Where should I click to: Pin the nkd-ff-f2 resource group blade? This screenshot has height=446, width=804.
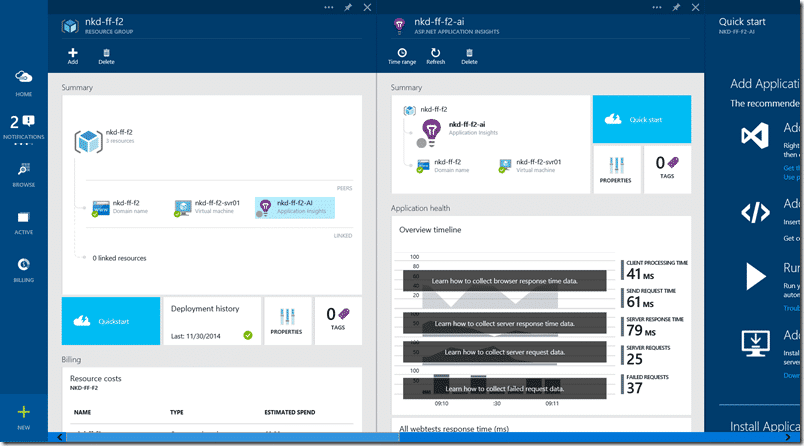[x=348, y=7]
